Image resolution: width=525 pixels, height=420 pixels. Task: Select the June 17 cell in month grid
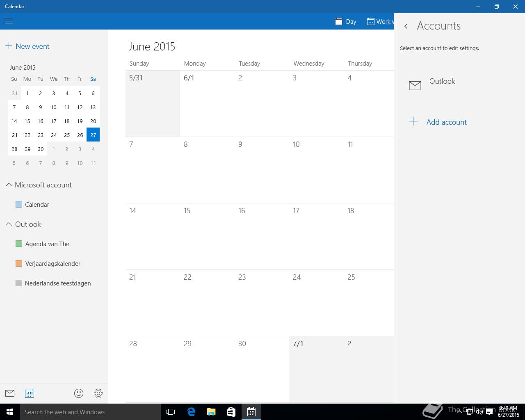point(316,236)
